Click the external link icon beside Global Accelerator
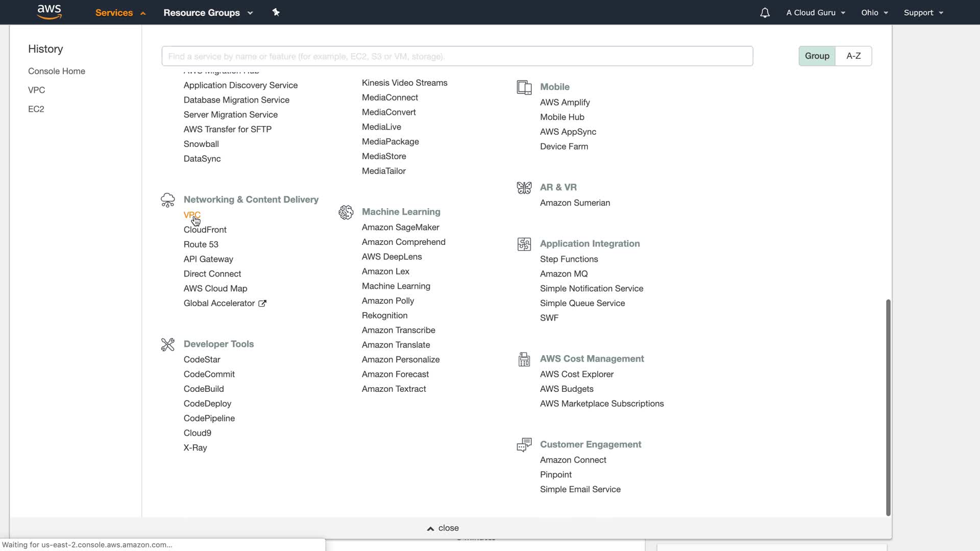 pyautogui.click(x=262, y=304)
